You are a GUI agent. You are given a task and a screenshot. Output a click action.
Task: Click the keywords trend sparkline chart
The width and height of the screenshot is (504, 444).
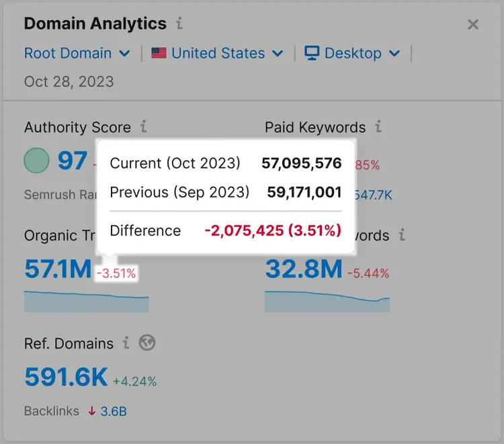coord(327,302)
